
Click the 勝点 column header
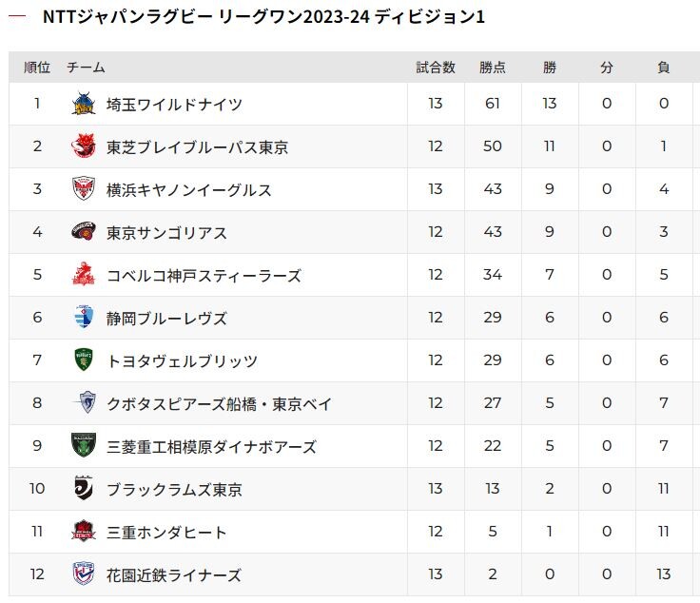(493, 68)
